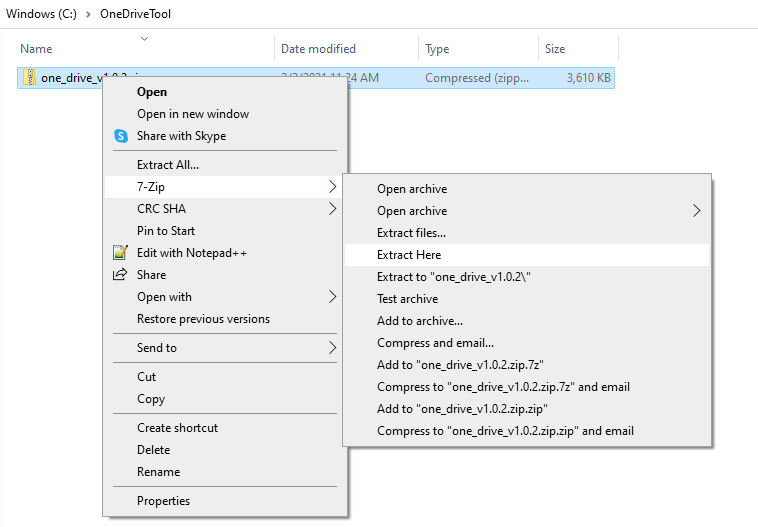Viewport: 758px width, 527px height.
Task: Open the Send to entry
Action: coord(225,348)
